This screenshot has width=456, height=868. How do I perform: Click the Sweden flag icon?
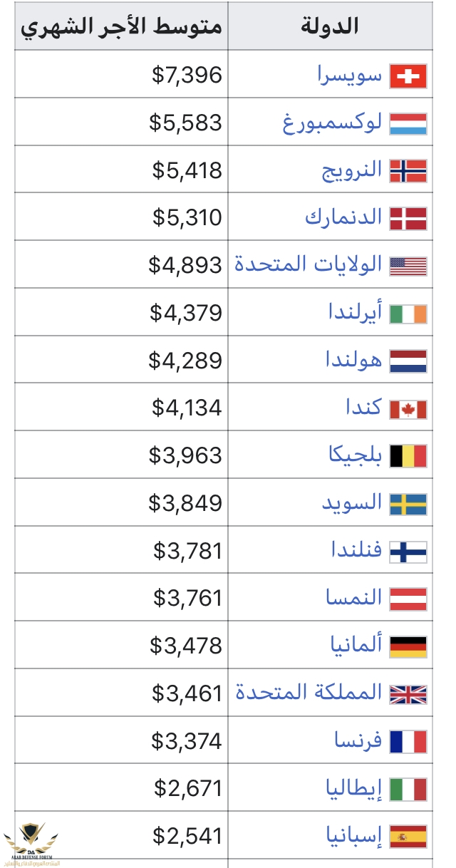point(408,504)
